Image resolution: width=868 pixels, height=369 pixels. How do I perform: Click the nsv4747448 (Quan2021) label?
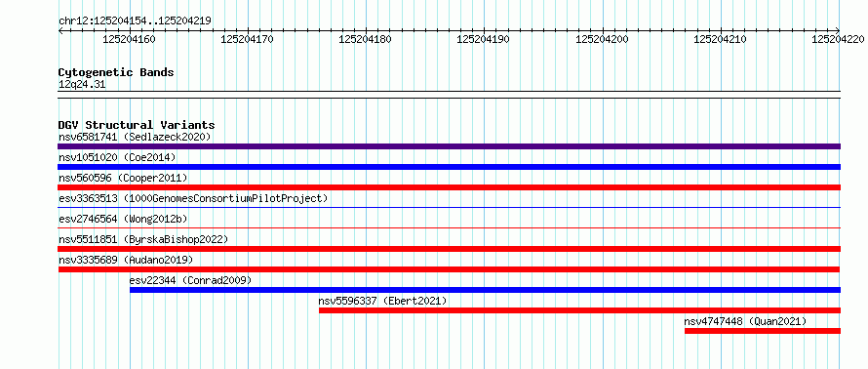coord(745,321)
